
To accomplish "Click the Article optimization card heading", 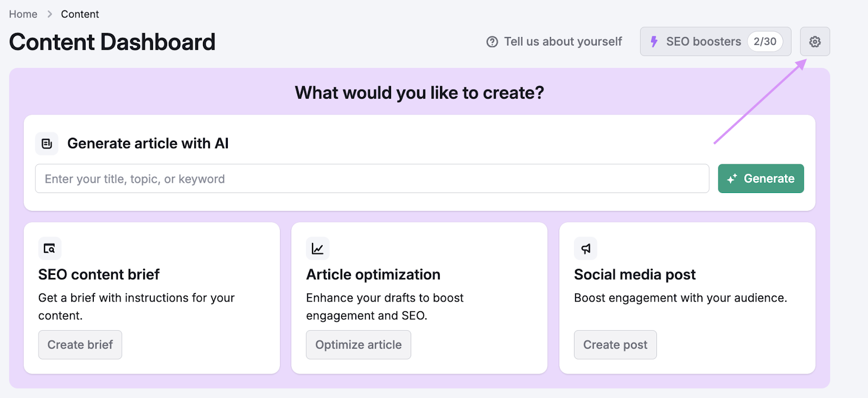I will coord(373,274).
